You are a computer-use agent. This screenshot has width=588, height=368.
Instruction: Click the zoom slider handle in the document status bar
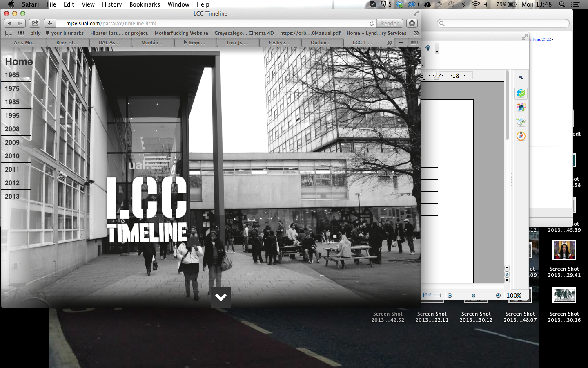coord(474,295)
